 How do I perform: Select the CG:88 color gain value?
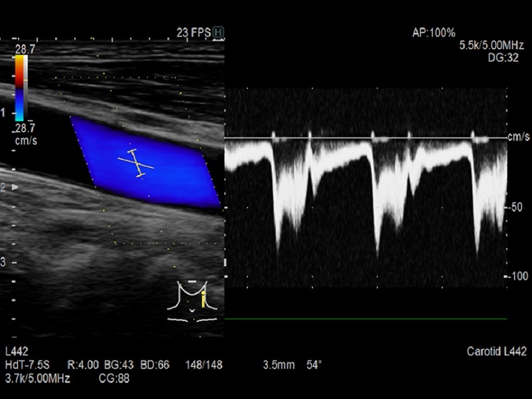coord(115,378)
